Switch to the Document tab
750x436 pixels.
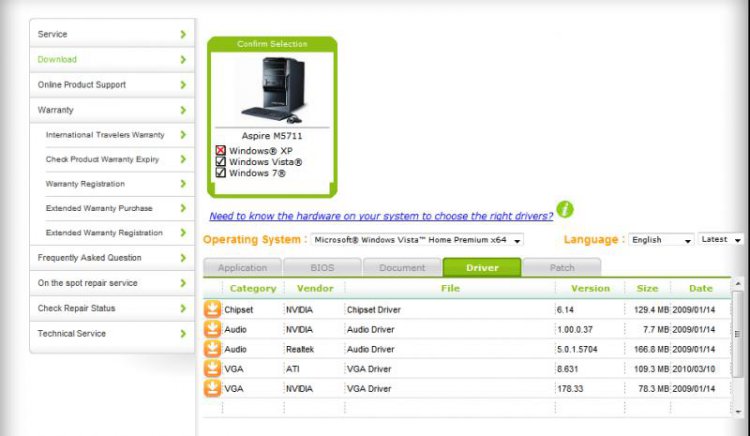click(x=402, y=268)
